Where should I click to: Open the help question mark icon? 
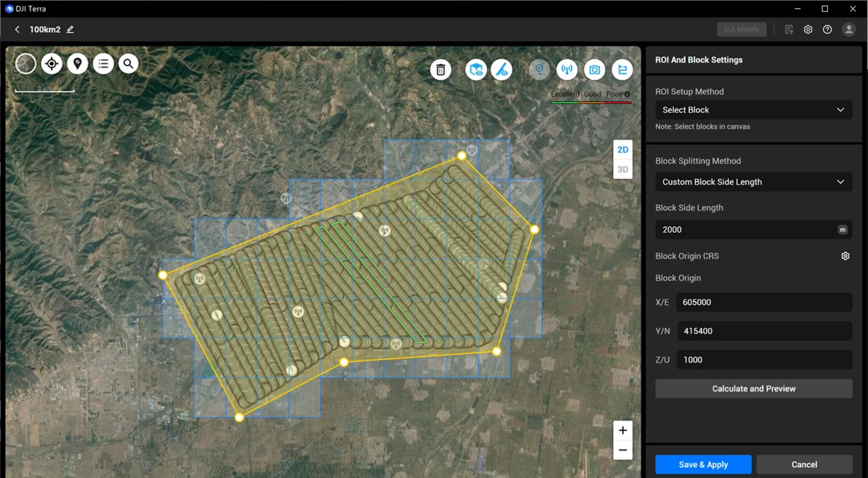pos(827,29)
